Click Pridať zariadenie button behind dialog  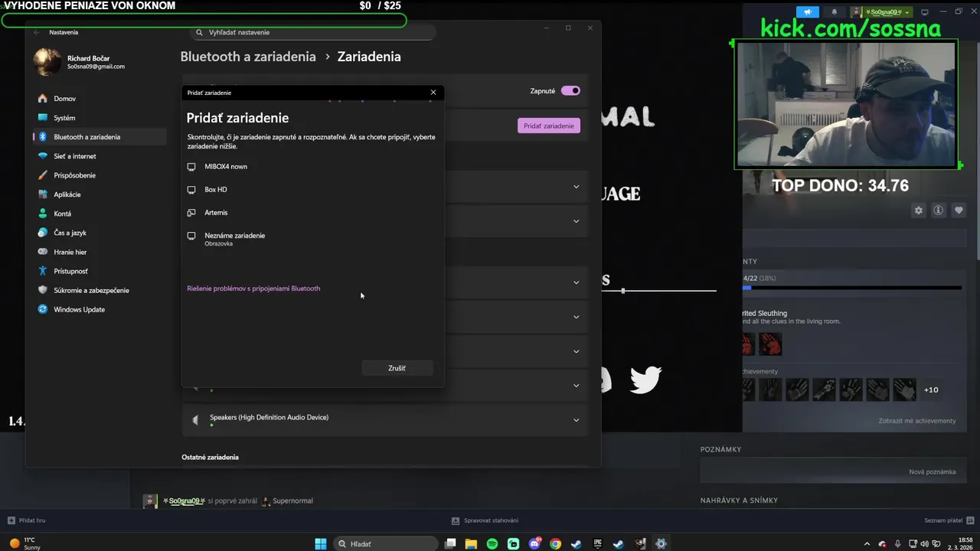coord(549,126)
